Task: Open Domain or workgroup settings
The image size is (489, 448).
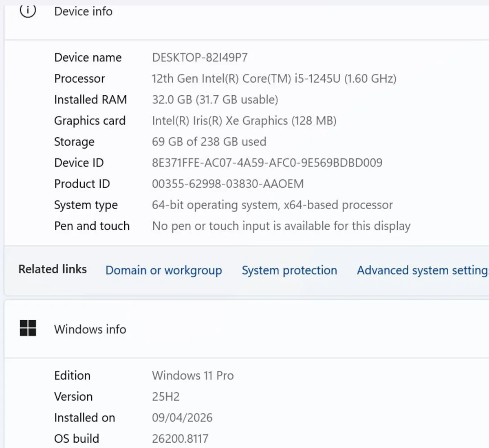Action: tap(164, 270)
